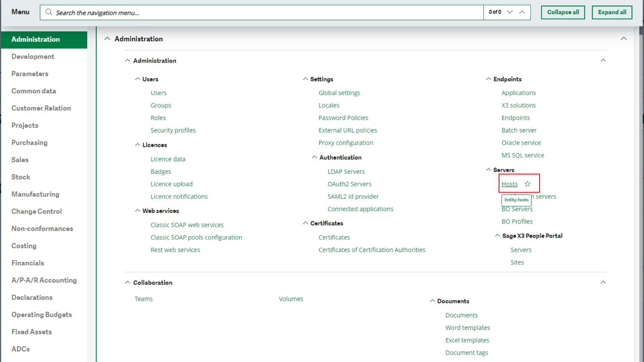Image resolution: width=644 pixels, height=362 pixels.
Task: Go to next search result arrow
Action: click(x=510, y=12)
